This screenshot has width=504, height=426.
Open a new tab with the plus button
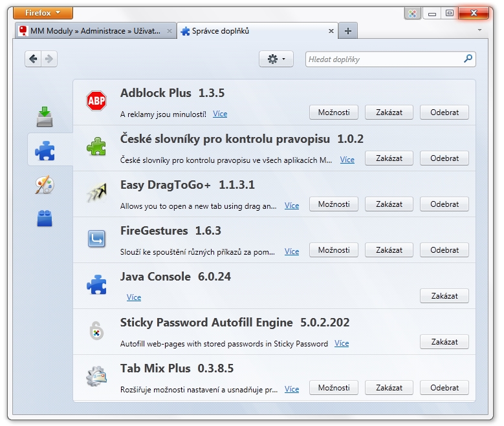(348, 31)
